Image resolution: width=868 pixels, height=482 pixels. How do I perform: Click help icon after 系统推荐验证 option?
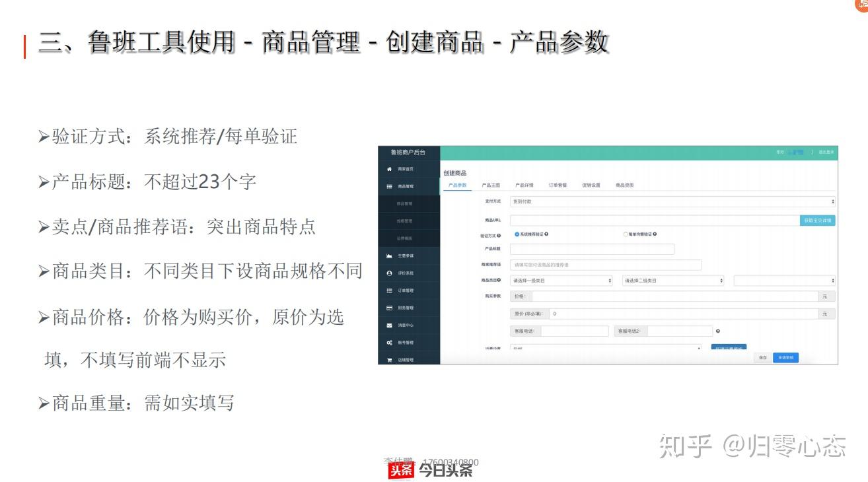[x=546, y=234]
